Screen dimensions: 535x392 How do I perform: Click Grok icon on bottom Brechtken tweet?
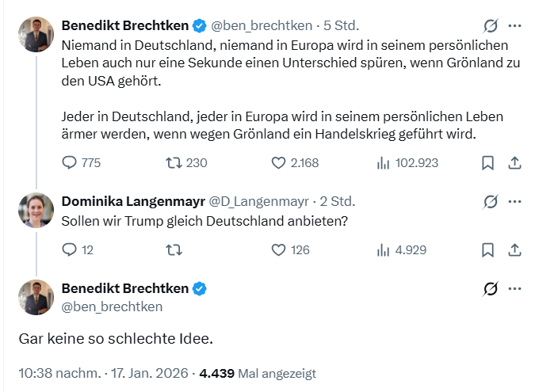(x=490, y=288)
